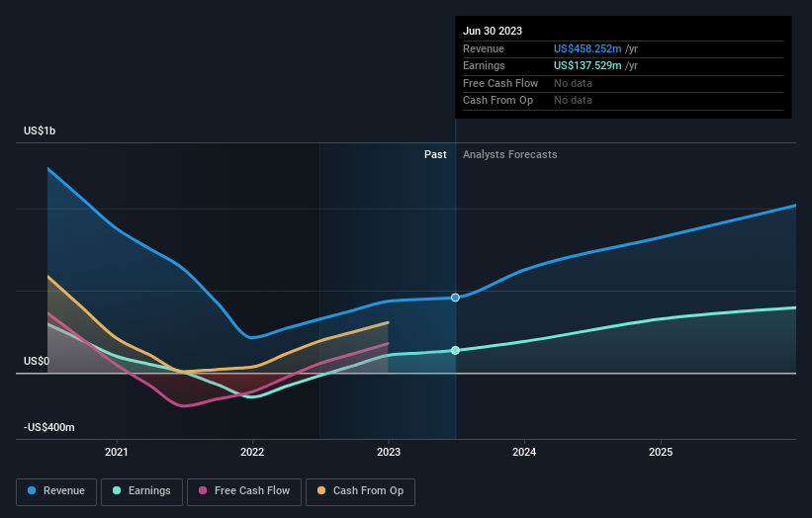Select the Revenue data point at Jun 2023
The width and height of the screenshot is (812, 518).
click(455, 298)
